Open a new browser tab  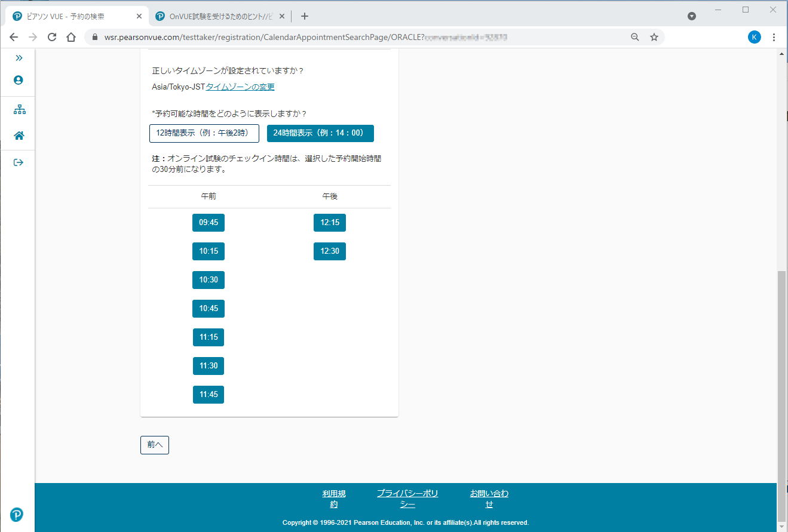(x=305, y=17)
